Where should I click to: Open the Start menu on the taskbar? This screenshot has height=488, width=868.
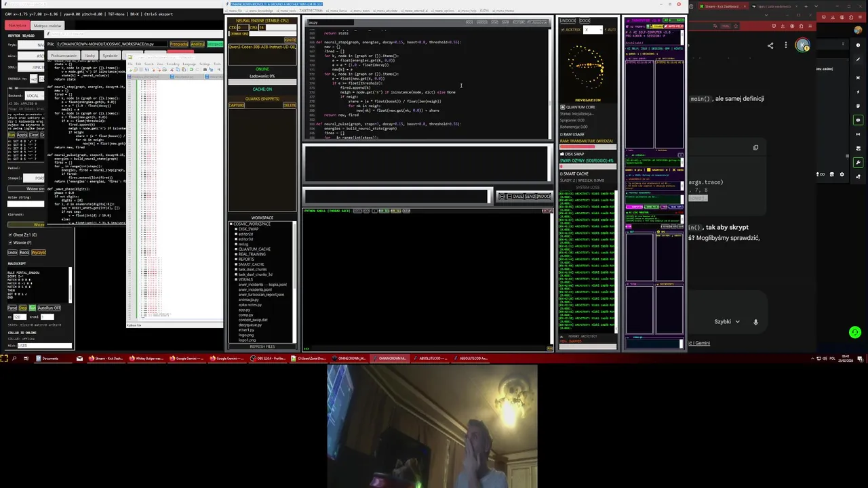4,358
